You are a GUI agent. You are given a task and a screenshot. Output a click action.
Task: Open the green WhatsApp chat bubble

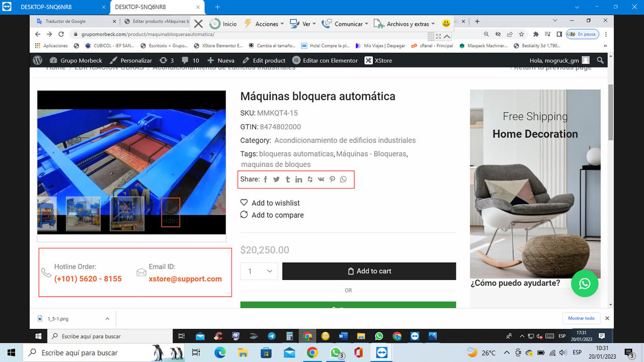(585, 284)
